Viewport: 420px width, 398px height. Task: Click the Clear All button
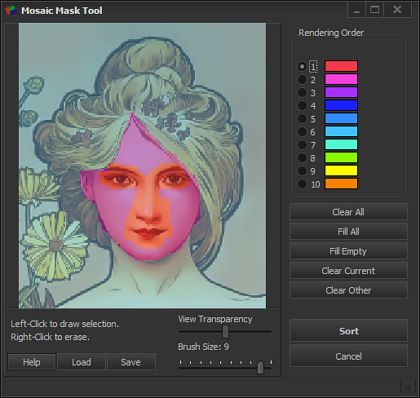pyautogui.click(x=348, y=212)
